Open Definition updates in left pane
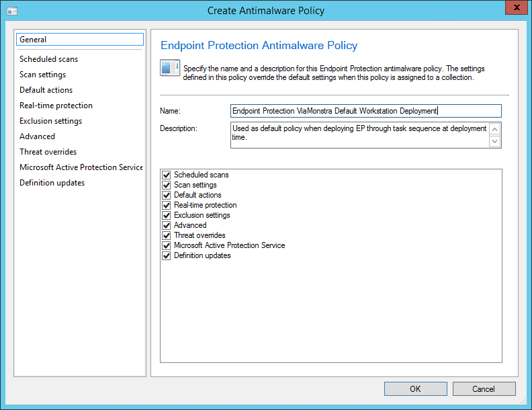The image size is (532, 410). pos(52,183)
